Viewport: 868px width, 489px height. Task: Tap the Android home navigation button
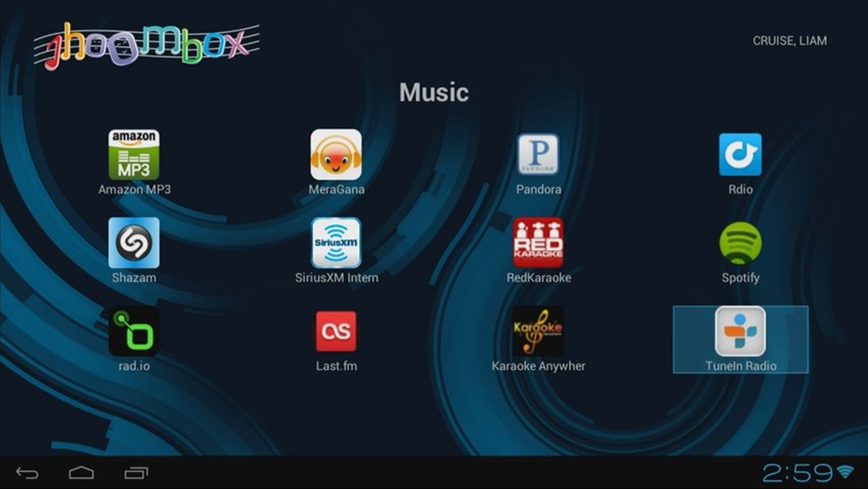(81, 473)
